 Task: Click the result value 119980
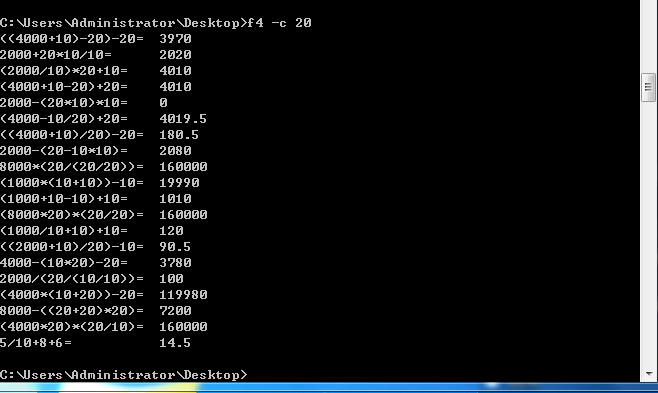pos(183,294)
